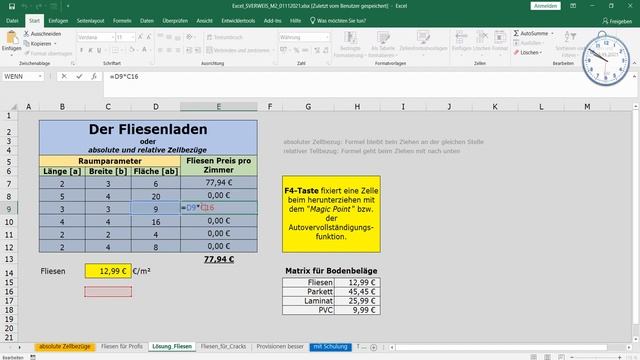This screenshot has height=360, width=640.
Task: Click the AutoSumme sigma icon
Action: click(x=516, y=33)
